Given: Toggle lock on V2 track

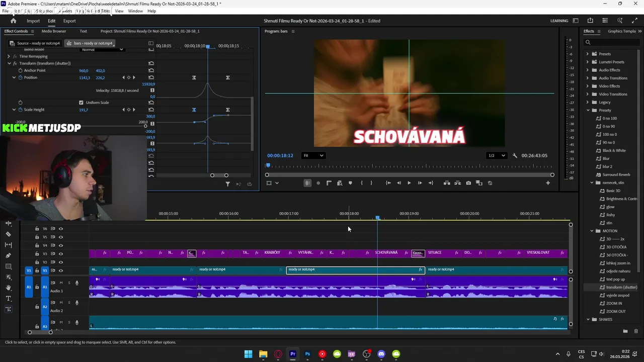Looking at the screenshot, I should coord(37,262).
